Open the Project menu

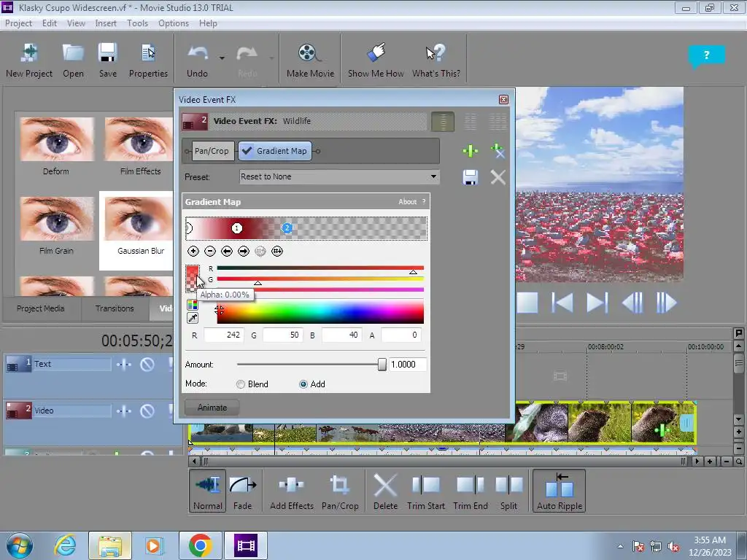pos(18,23)
